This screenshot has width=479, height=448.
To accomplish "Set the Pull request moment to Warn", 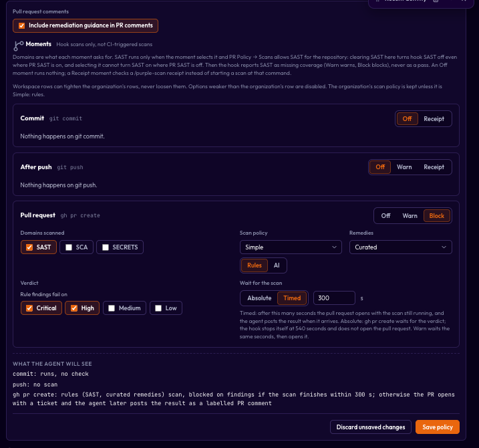I will 410,216.
